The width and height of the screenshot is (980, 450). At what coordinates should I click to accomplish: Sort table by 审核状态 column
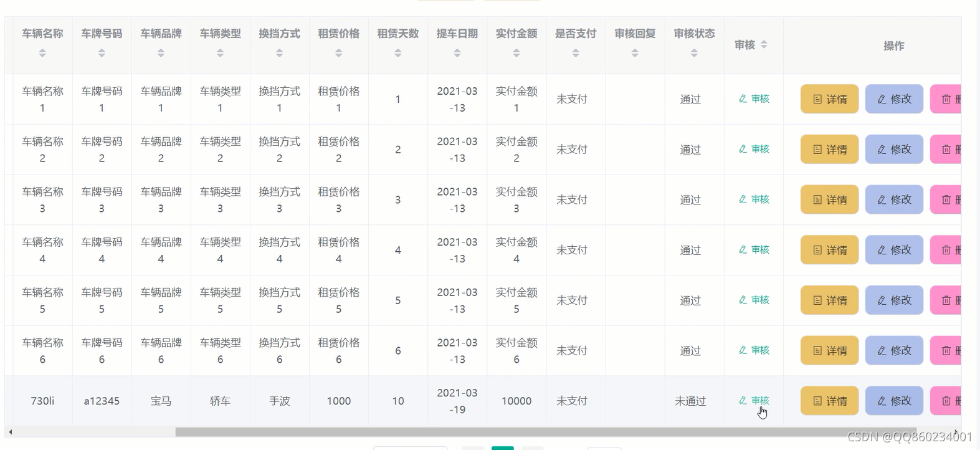tap(693, 53)
